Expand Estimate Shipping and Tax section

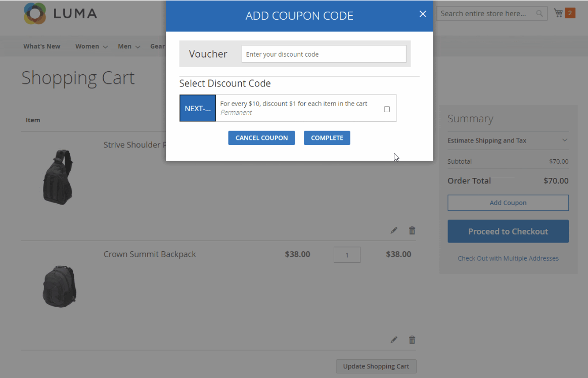508,140
